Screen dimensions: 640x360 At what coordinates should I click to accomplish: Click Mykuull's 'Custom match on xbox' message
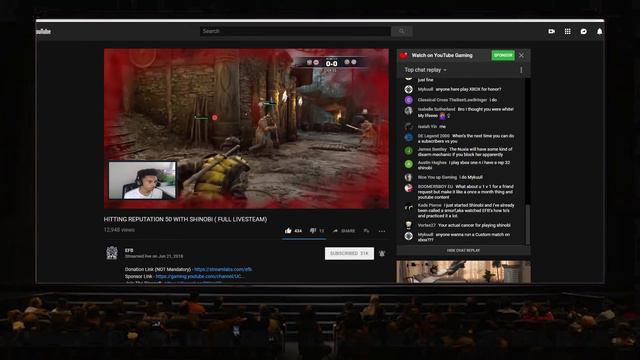(464, 237)
